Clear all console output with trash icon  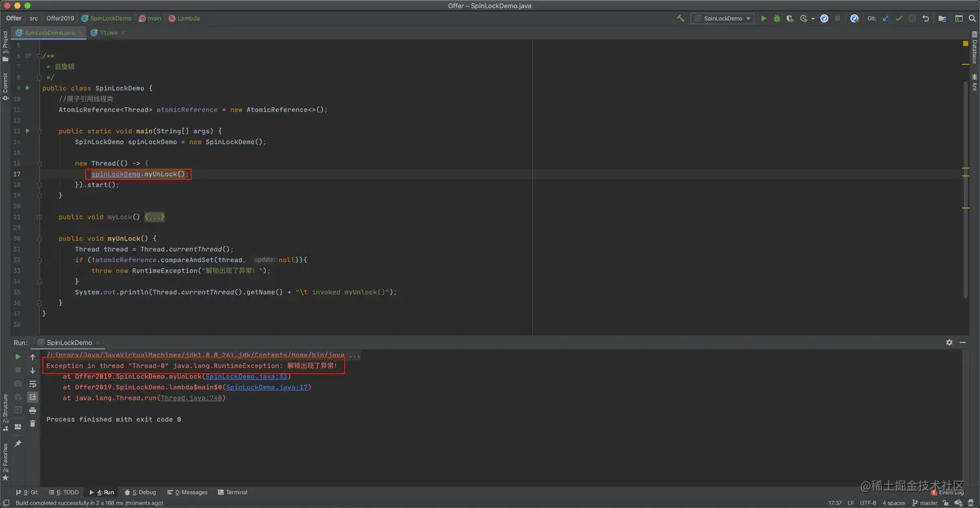pyautogui.click(x=32, y=423)
